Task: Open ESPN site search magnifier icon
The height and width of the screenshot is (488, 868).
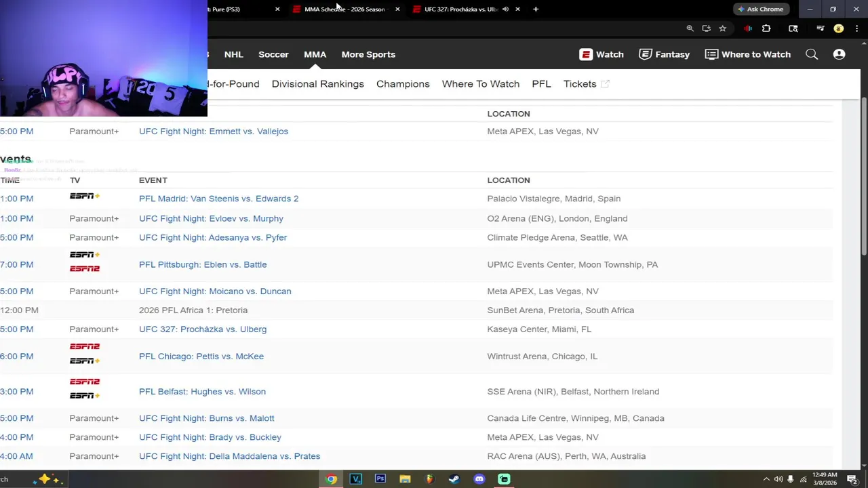Action: pos(812,54)
